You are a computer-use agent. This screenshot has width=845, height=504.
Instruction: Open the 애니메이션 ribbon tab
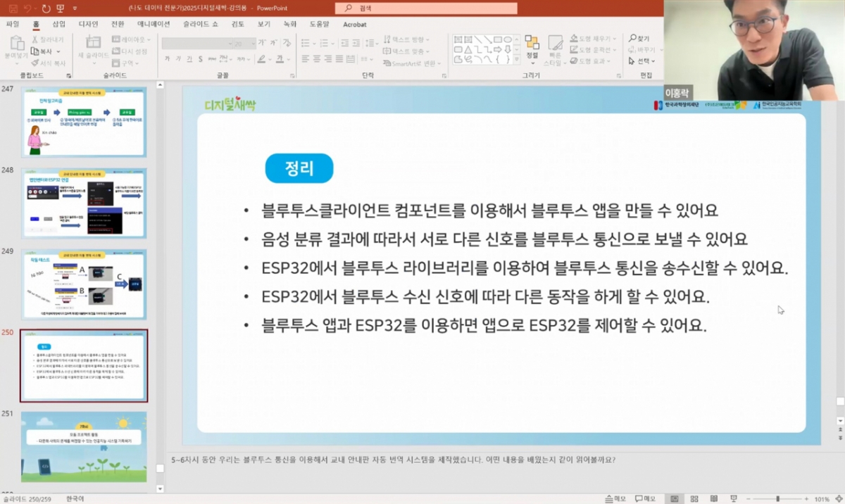[154, 24]
